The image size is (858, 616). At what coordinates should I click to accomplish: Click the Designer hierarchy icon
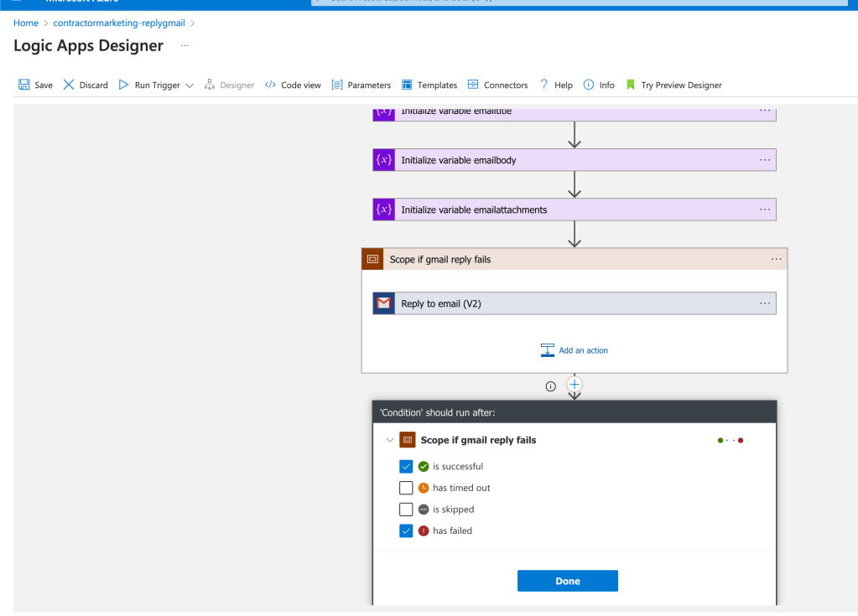(x=209, y=85)
